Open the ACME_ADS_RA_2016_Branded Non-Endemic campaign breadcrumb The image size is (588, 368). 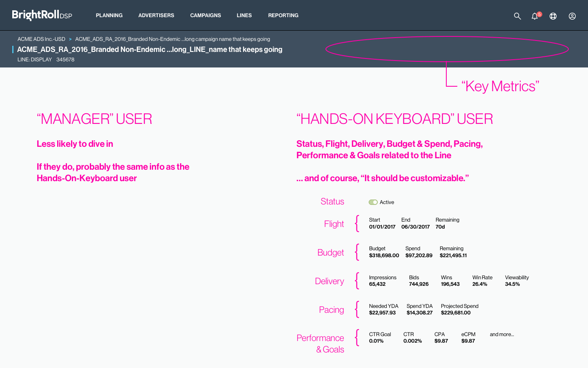tap(173, 39)
